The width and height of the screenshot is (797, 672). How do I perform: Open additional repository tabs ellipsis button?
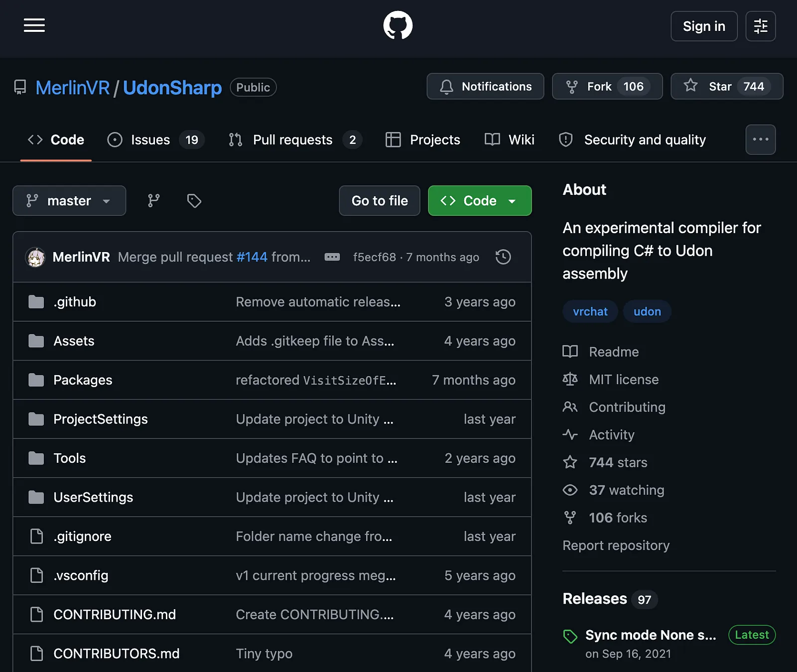761,139
